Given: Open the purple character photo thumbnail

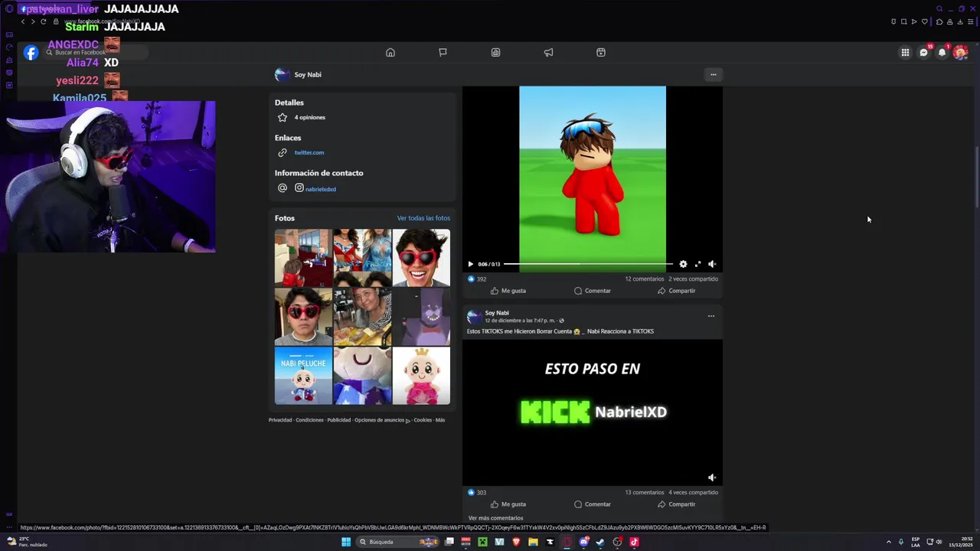Looking at the screenshot, I should (421, 317).
